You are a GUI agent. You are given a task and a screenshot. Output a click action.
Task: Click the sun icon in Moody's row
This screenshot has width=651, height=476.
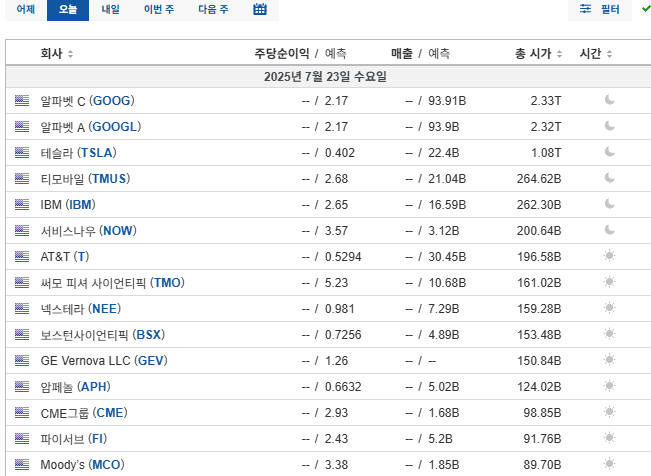609,464
